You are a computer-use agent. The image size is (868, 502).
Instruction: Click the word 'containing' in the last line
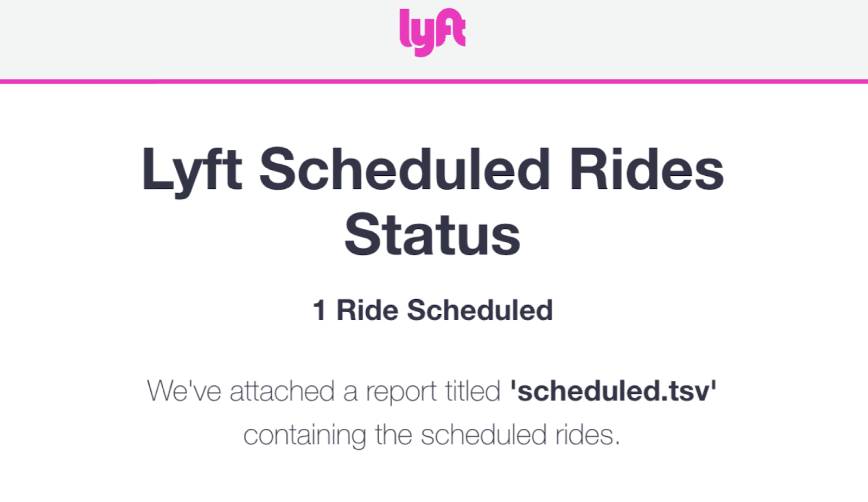[x=305, y=436]
